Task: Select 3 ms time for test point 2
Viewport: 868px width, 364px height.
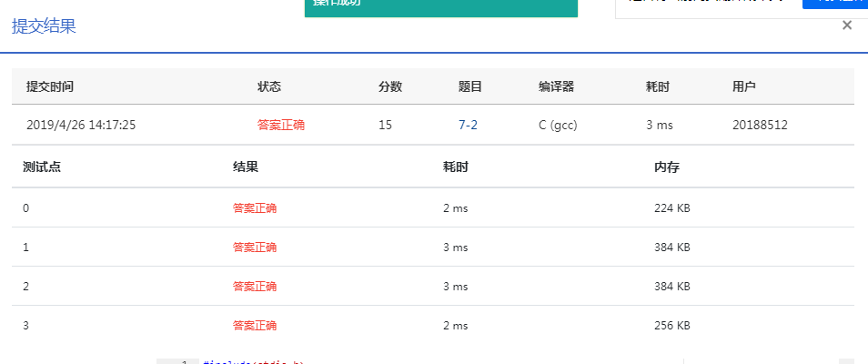Action: [x=456, y=287]
